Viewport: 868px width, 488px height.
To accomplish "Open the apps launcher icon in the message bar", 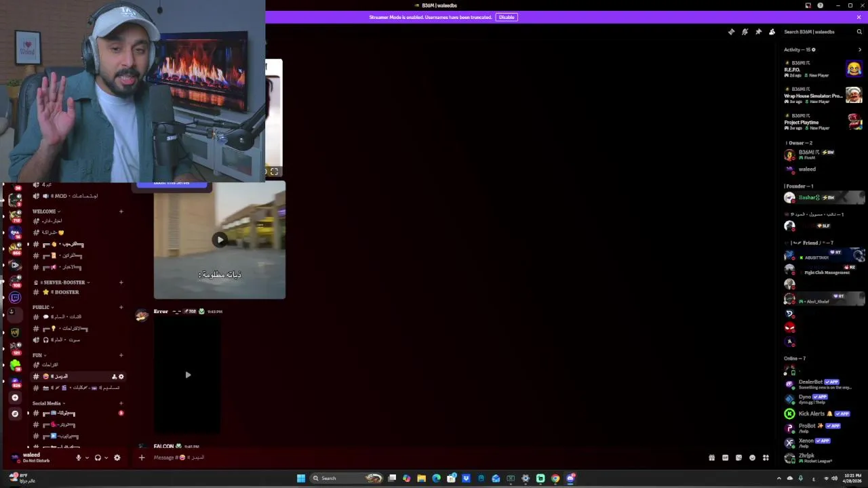I will [x=766, y=457].
